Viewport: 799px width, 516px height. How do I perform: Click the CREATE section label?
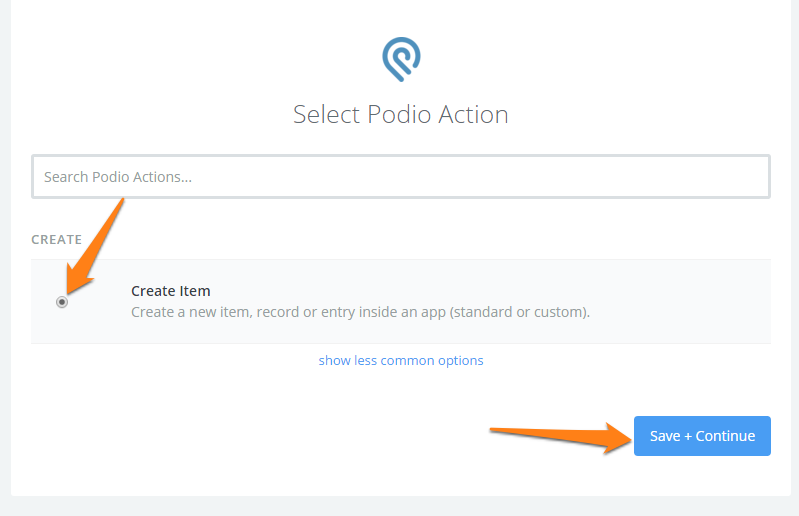click(x=57, y=240)
